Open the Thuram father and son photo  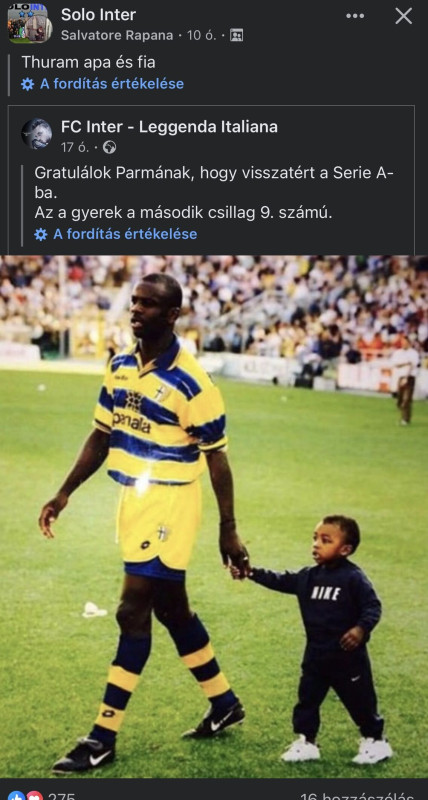214,516
